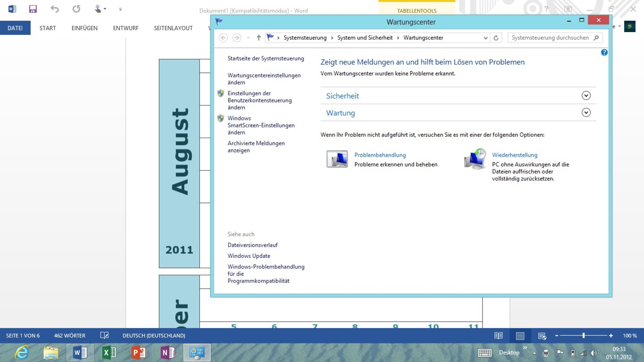Screen dimensions: 644x362
Task: Click the proofing check icon in status bar
Action: [x=104, y=336]
